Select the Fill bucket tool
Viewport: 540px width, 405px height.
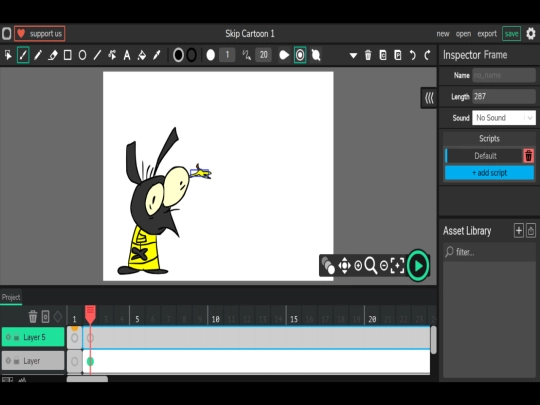[142, 55]
